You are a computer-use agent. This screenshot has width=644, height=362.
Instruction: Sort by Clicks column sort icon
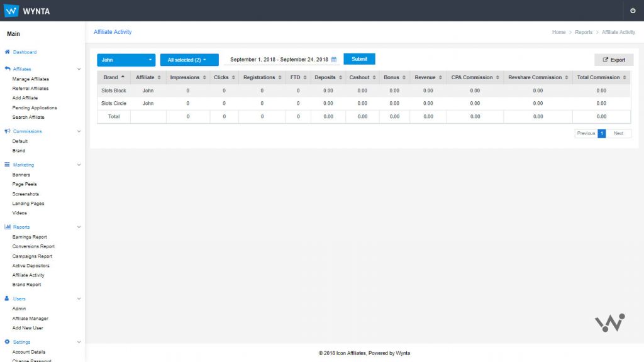233,77
